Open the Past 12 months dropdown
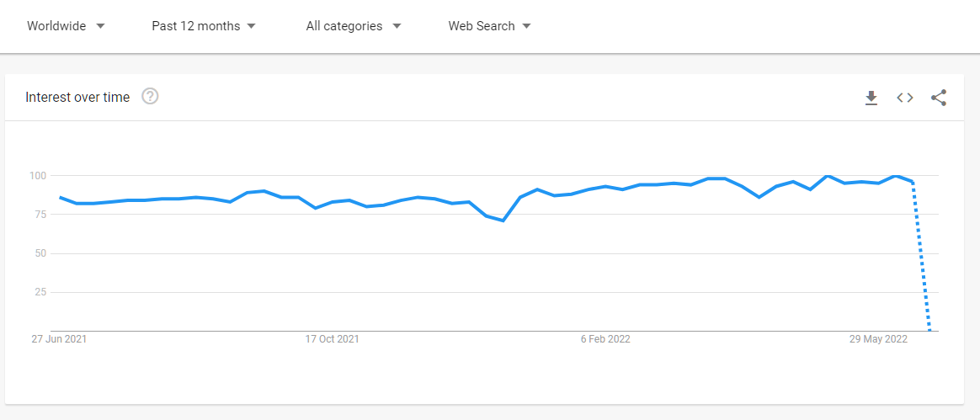Screen dimensions: 980x420 (204, 26)
